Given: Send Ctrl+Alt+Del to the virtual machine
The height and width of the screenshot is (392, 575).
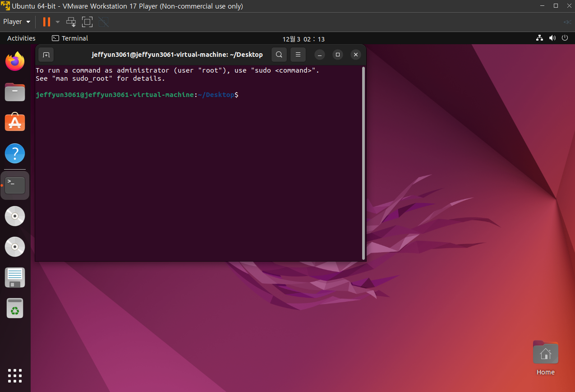Looking at the screenshot, I should tap(71, 22).
